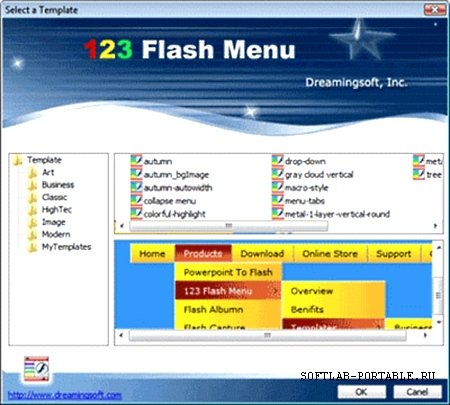Click the Classic folder icon
Image resolution: width=450 pixels, height=405 pixels.
point(32,197)
